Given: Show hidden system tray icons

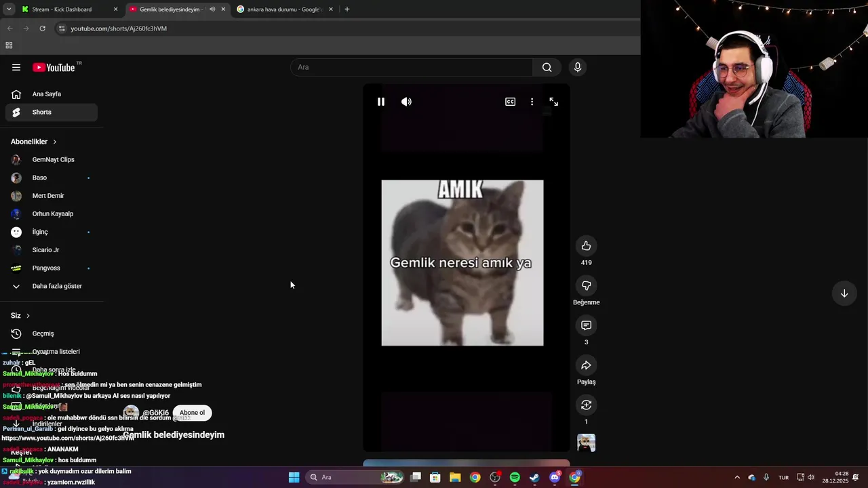Looking at the screenshot, I should tap(737, 477).
